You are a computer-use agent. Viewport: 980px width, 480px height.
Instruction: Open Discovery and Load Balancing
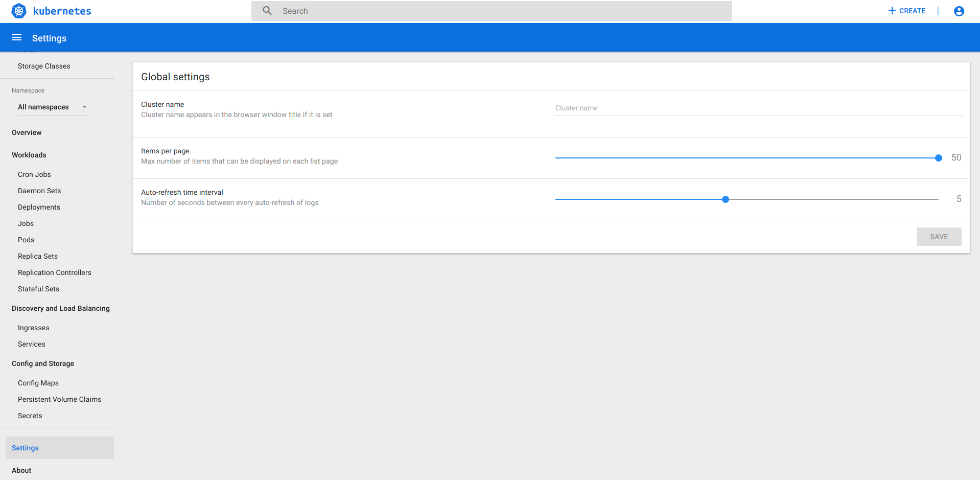61,308
